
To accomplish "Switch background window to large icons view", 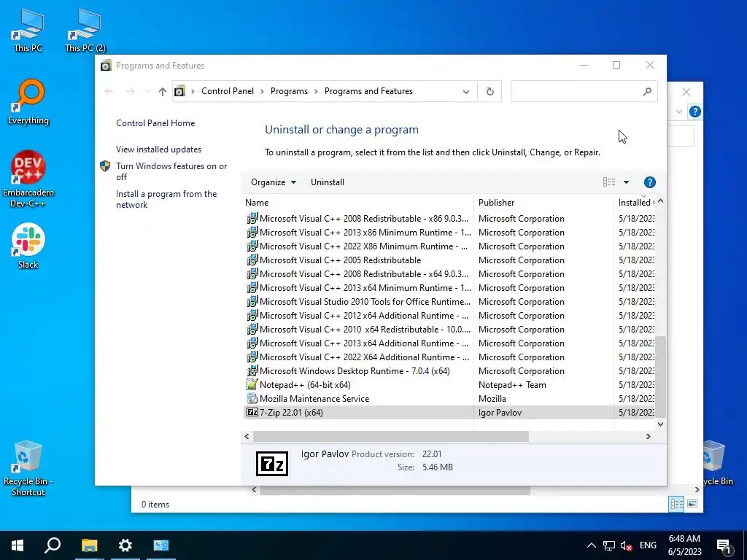I will (692, 505).
